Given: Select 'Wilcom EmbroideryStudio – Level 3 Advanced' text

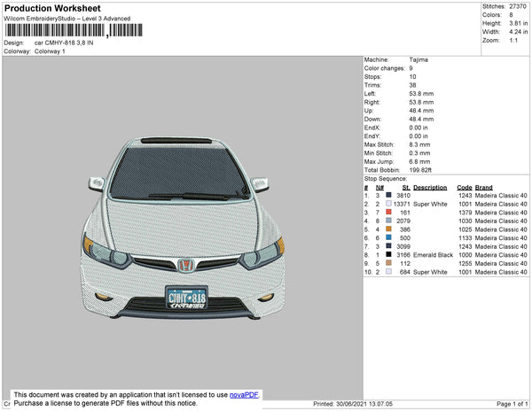Looking at the screenshot, I should (67, 19).
